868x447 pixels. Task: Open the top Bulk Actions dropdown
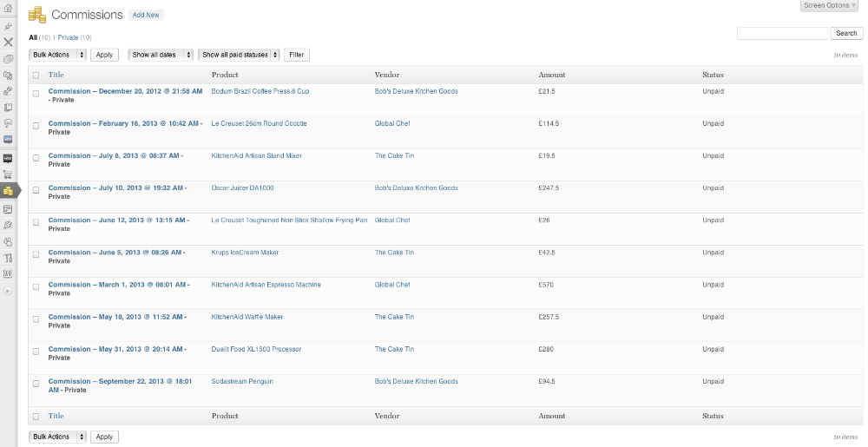(x=57, y=55)
